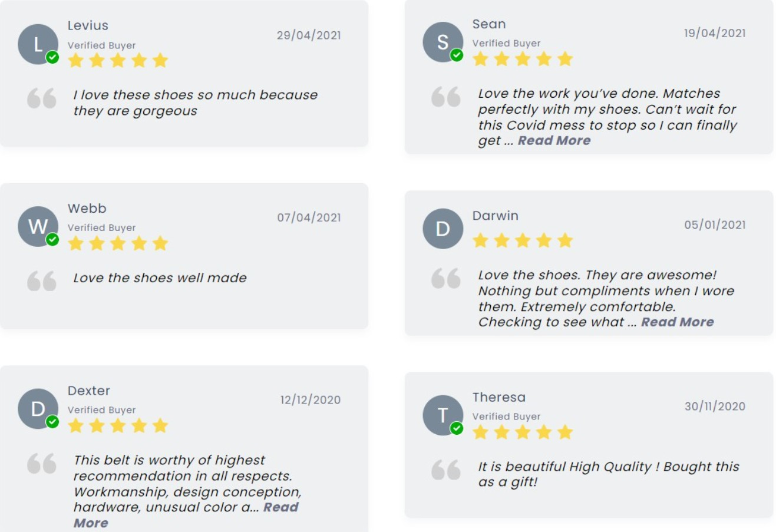Click Theresa's review text about gift

coord(608,474)
